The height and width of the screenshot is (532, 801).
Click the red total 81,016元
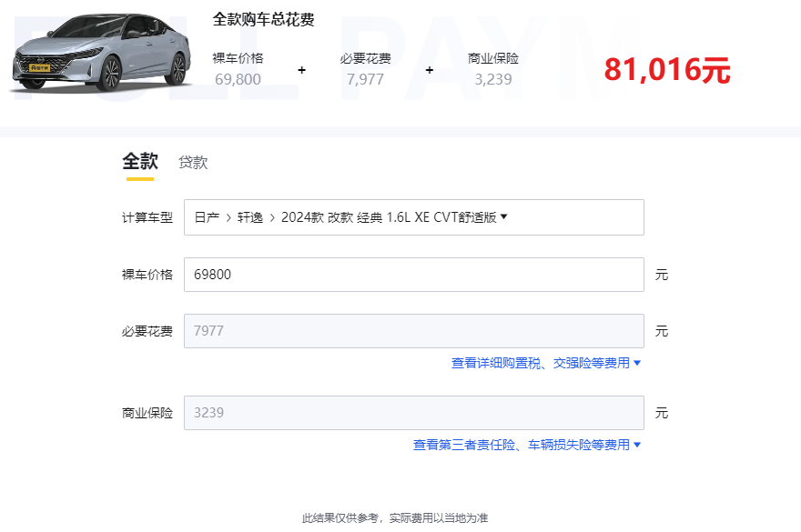[667, 69]
